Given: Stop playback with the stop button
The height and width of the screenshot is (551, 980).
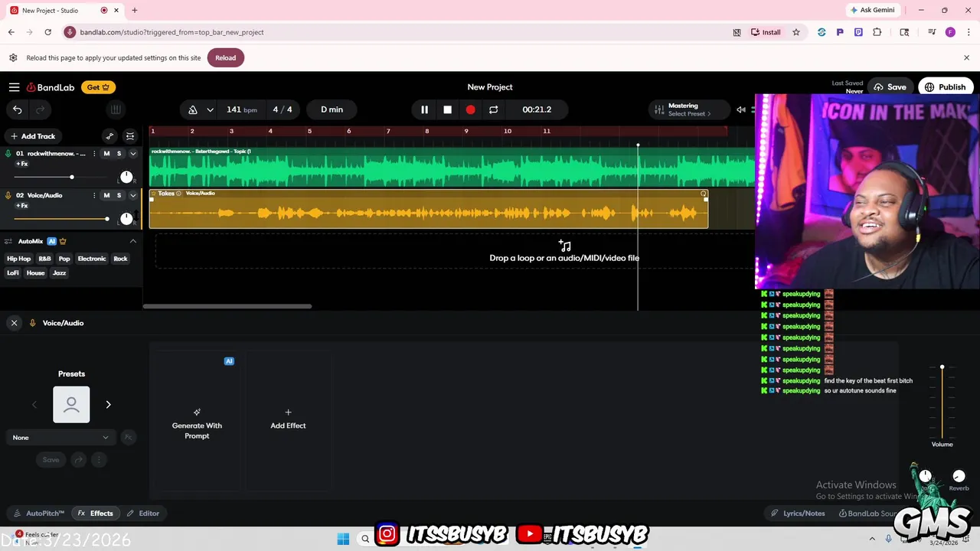Looking at the screenshot, I should (447, 109).
